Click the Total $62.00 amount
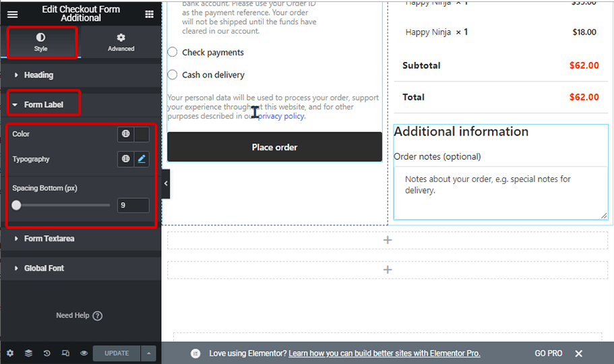This screenshot has height=364, width=614. click(x=584, y=97)
